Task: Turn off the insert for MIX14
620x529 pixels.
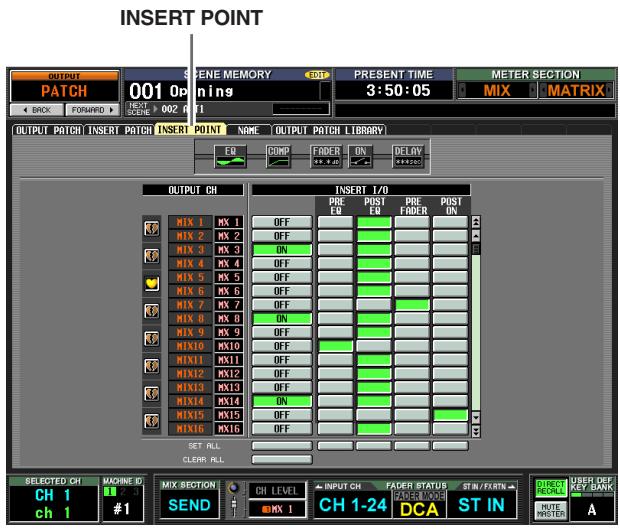Action: coord(282,401)
